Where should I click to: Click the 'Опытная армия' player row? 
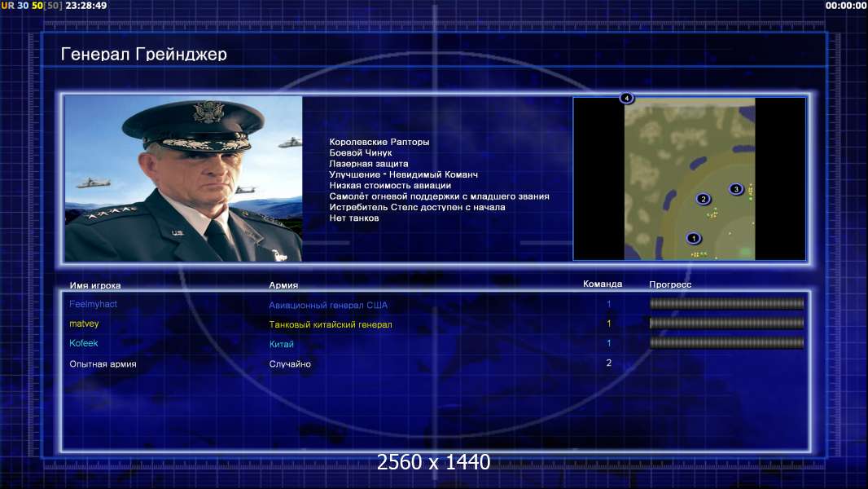(436, 363)
